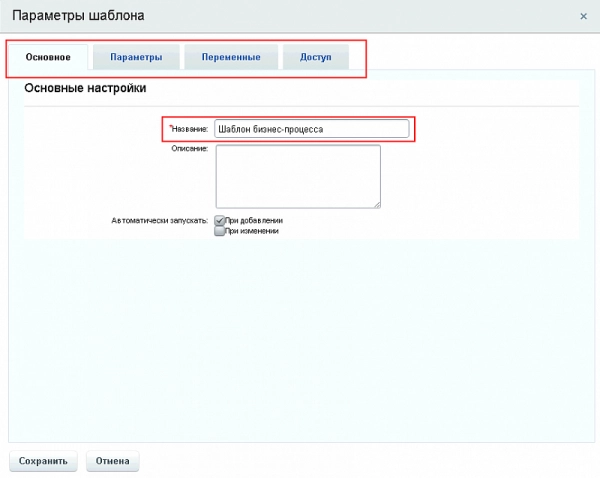600x478 pixels.
Task: Focus the Описание text area
Action: [297, 176]
